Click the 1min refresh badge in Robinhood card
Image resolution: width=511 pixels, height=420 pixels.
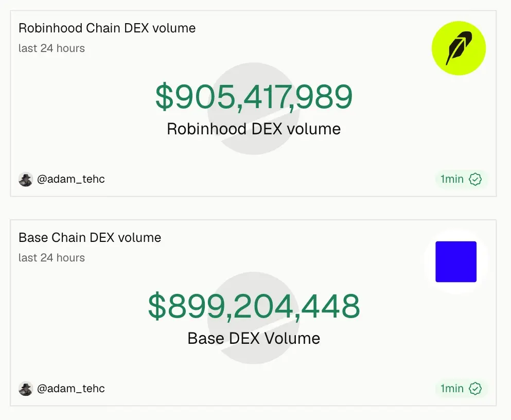(x=461, y=179)
